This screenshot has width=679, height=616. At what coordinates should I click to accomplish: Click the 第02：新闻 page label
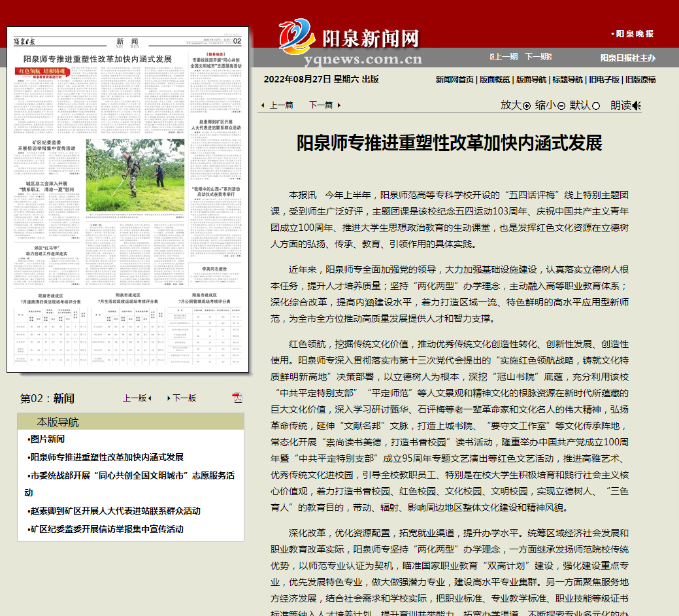(x=47, y=398)
